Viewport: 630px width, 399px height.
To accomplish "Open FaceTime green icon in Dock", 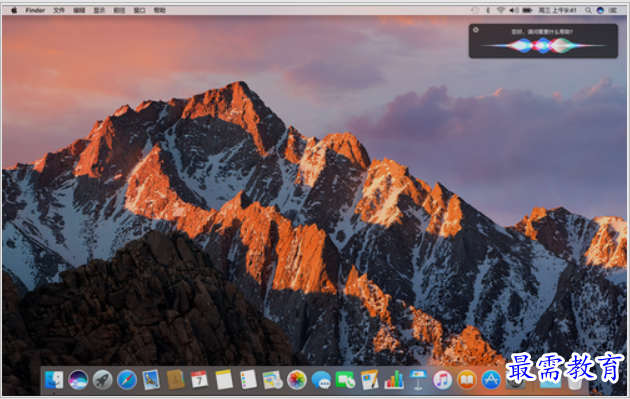I will coord(345,380).
